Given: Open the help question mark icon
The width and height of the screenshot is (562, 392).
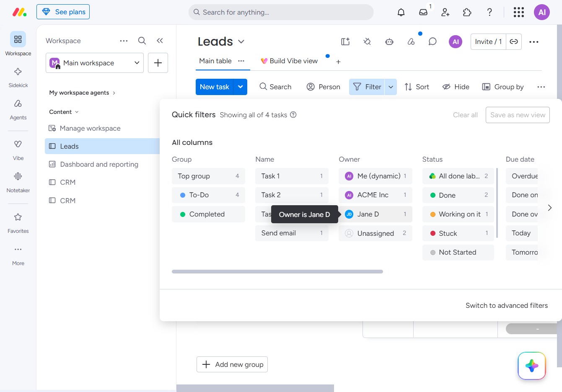Looking at the screenshot, I should point(489,12).
